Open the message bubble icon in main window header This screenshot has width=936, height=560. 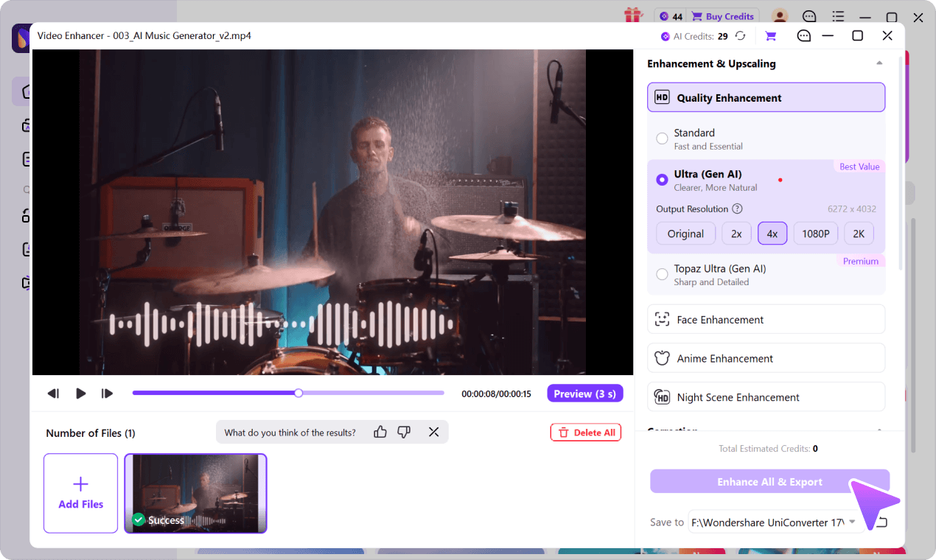[809, 16]
